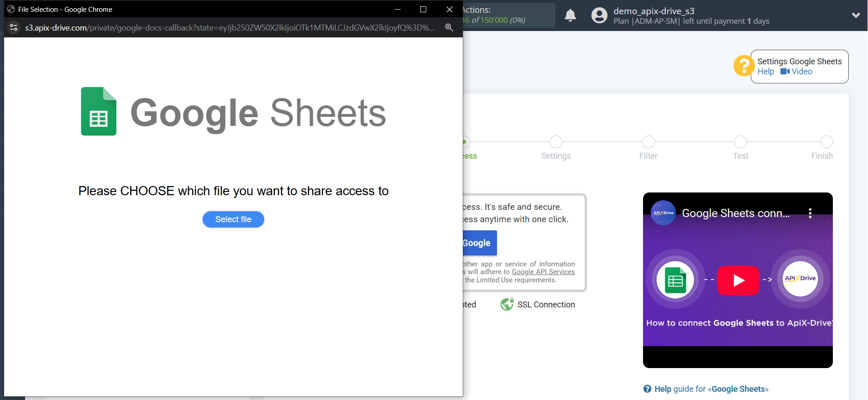Open the video three-dot options menu

point(810,213)
